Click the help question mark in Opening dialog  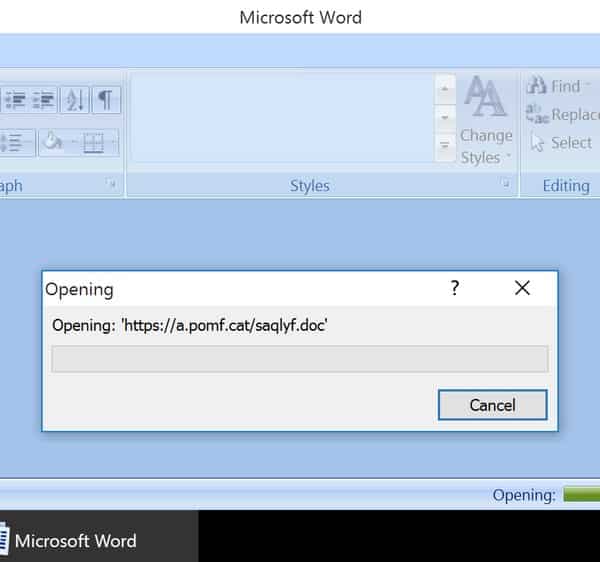(x=455, y=288)
